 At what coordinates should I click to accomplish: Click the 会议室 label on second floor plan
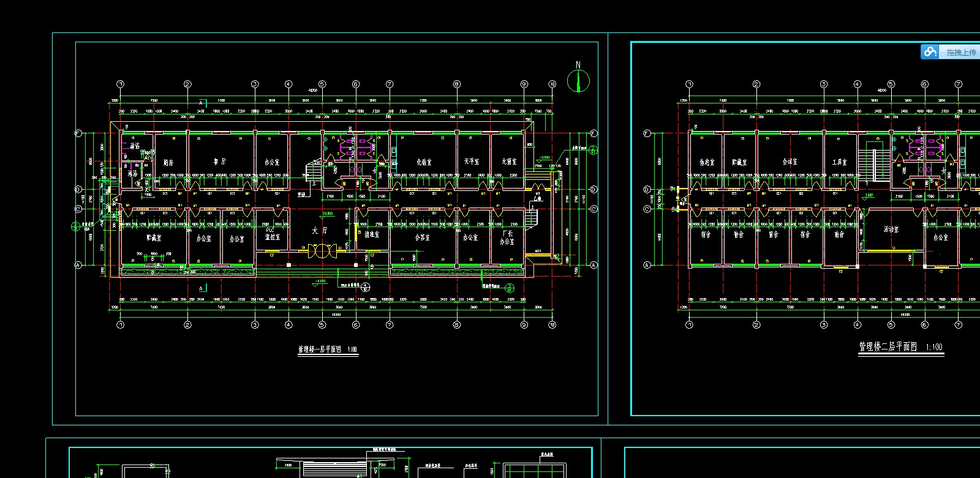click(790, 162)
